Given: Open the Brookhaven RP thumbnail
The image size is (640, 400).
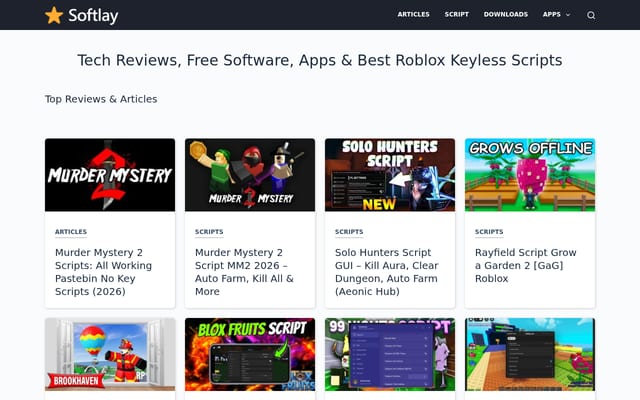Looking at the screenshot, I should (x=110, y=354).
